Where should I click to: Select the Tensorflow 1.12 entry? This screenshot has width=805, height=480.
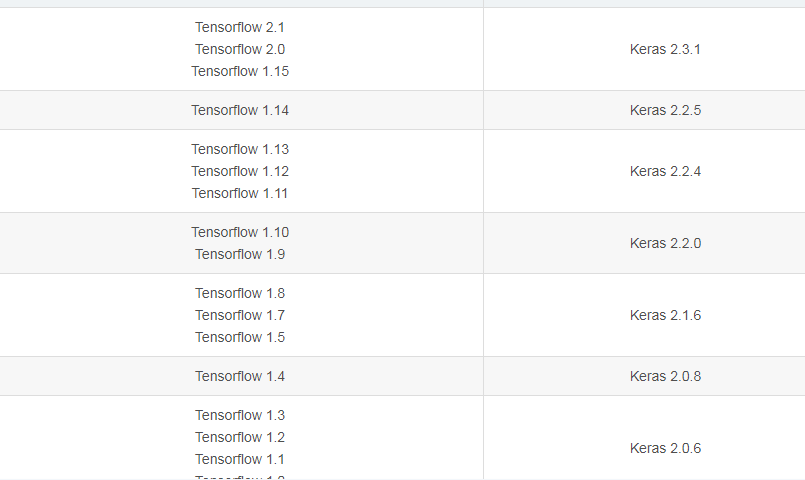click(240, 171)
